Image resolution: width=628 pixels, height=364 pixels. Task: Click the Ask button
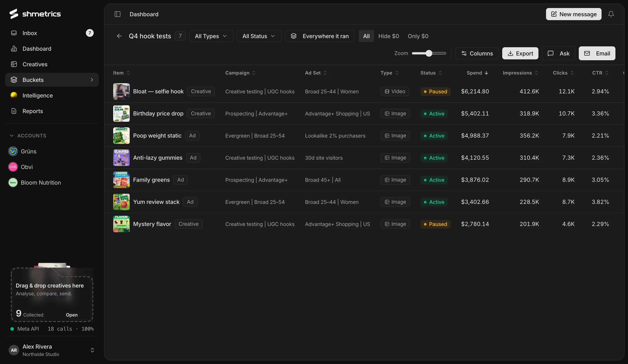click(x=558, y=53)
